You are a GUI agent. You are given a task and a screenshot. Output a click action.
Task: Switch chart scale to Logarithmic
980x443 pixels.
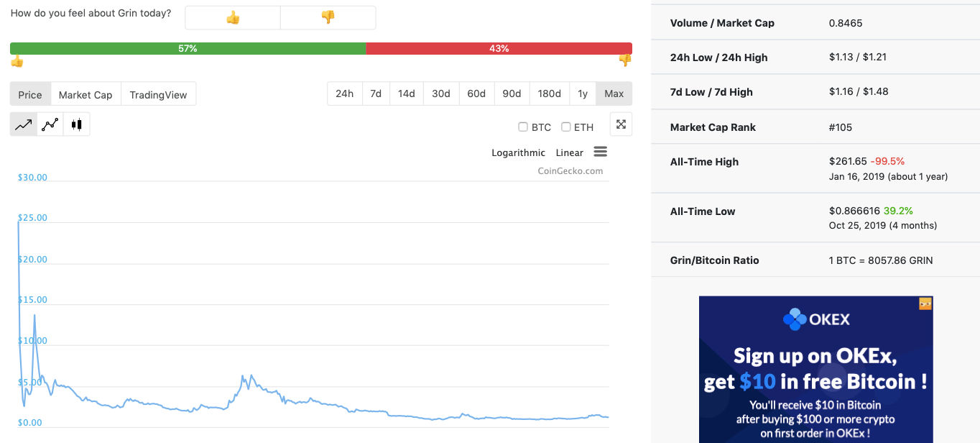point(518,152)
